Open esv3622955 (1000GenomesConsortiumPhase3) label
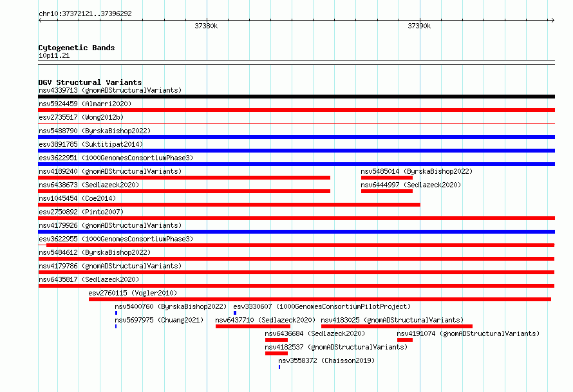 [x=116, y=239]
